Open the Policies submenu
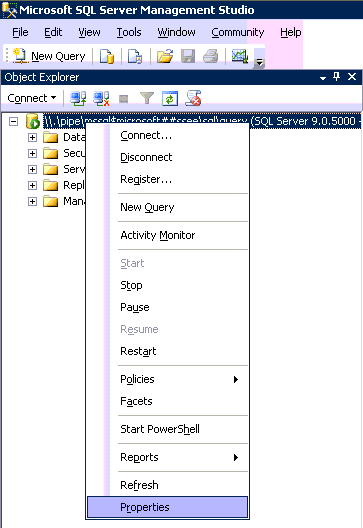This screenshot has width=363, height=528. click(x=167, y=380)
